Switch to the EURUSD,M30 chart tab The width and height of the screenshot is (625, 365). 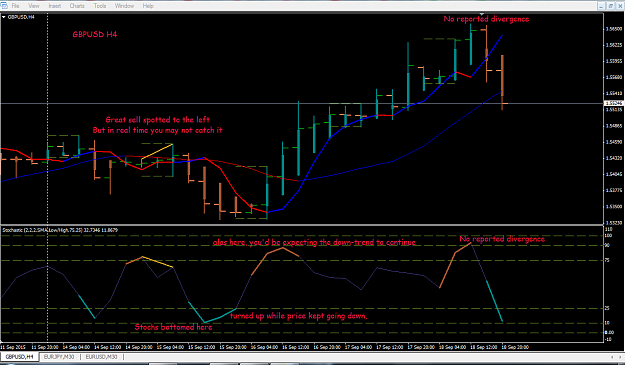tap(101, 357)
